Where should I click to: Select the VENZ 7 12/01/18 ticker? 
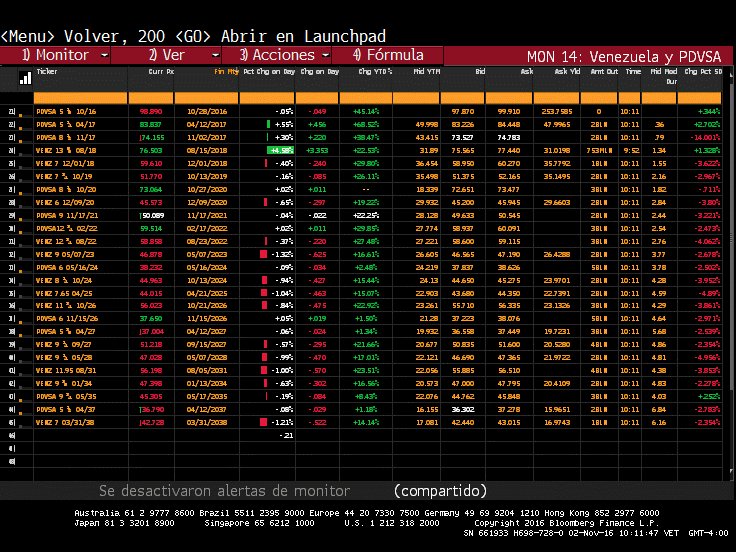click(65, 163)
